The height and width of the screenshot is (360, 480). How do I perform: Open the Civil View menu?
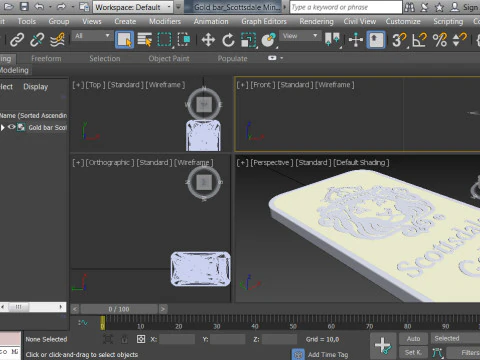point(360,21)
